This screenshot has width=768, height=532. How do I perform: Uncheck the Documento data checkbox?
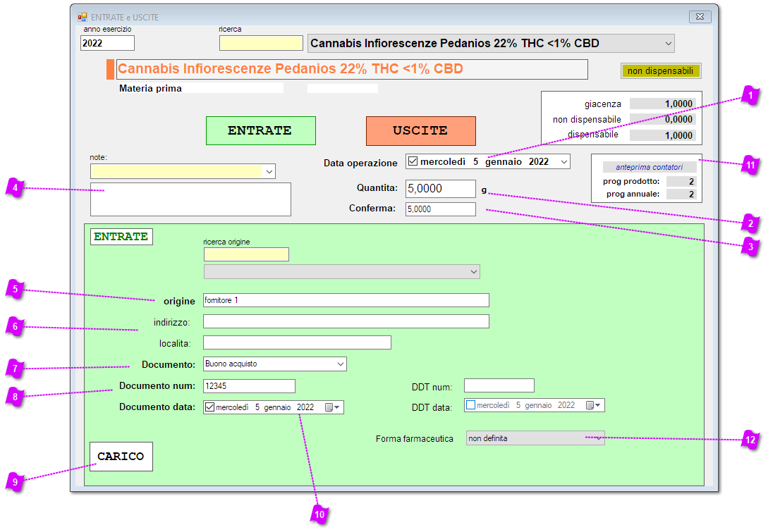(209, 407)
